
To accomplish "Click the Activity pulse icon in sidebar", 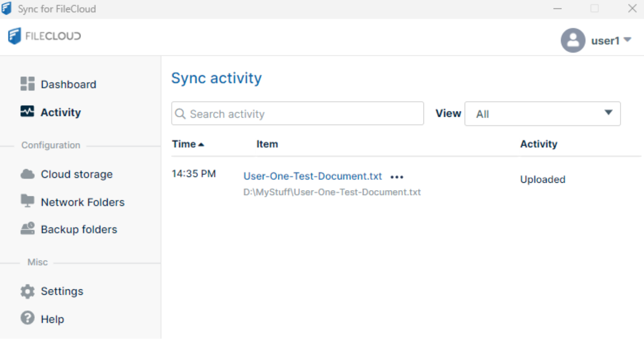I will [x=27, y=111].
